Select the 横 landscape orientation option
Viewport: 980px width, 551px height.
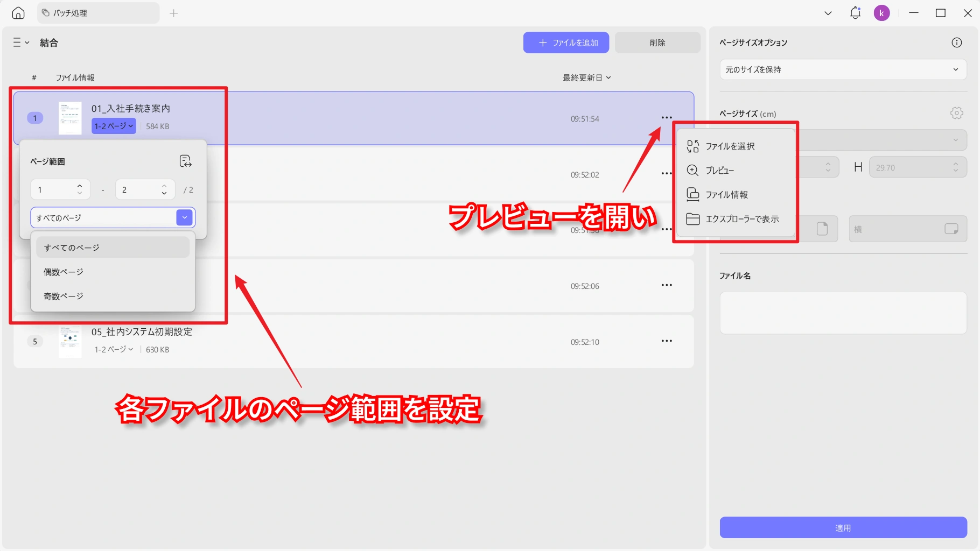908,229
